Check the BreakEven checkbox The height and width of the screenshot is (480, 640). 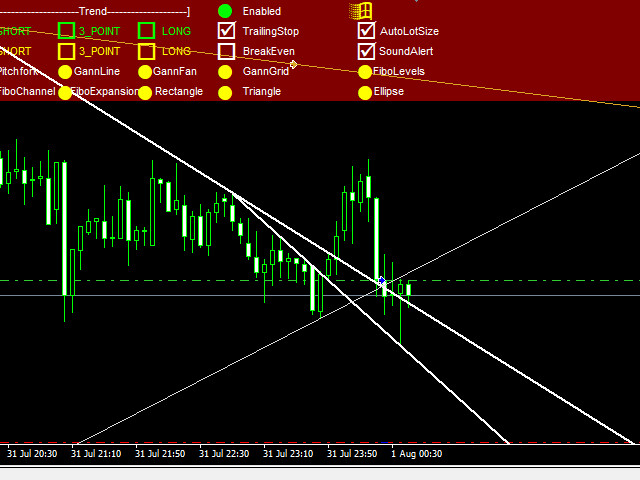pos(227,51)
